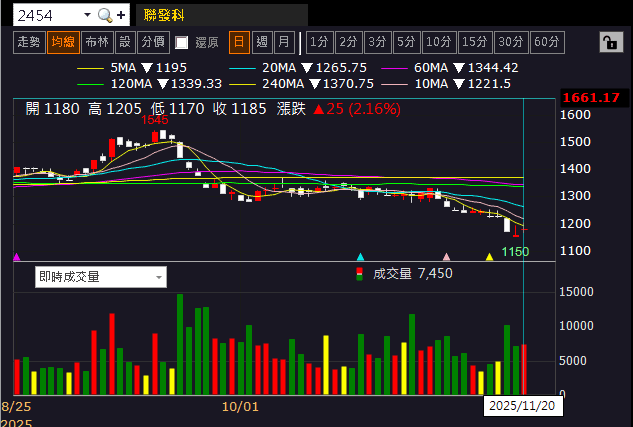This screenshot has height=427, width=633.
Task: Click the pink triangle marker on chart axis
Action: coord(446,257)
